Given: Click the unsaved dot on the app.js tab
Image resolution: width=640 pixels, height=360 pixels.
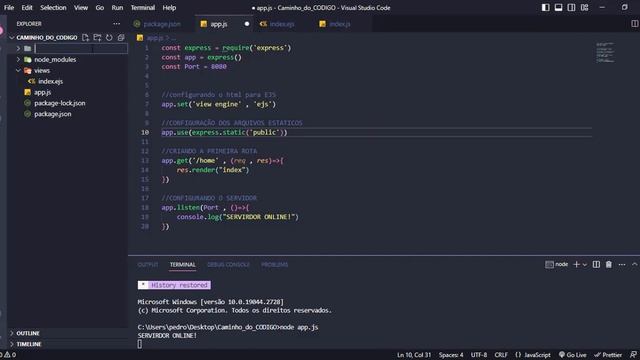Looking at the screenshot, I should [247, 24].
